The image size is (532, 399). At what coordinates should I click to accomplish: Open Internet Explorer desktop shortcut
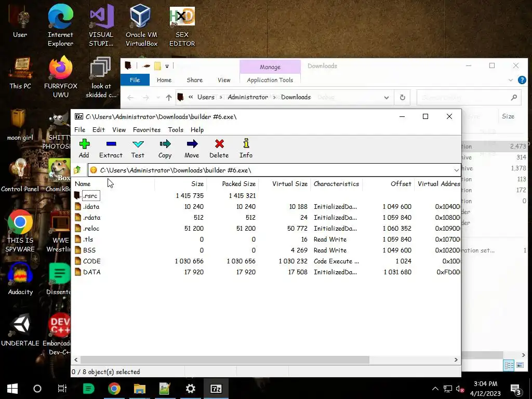tap(60, 25)
